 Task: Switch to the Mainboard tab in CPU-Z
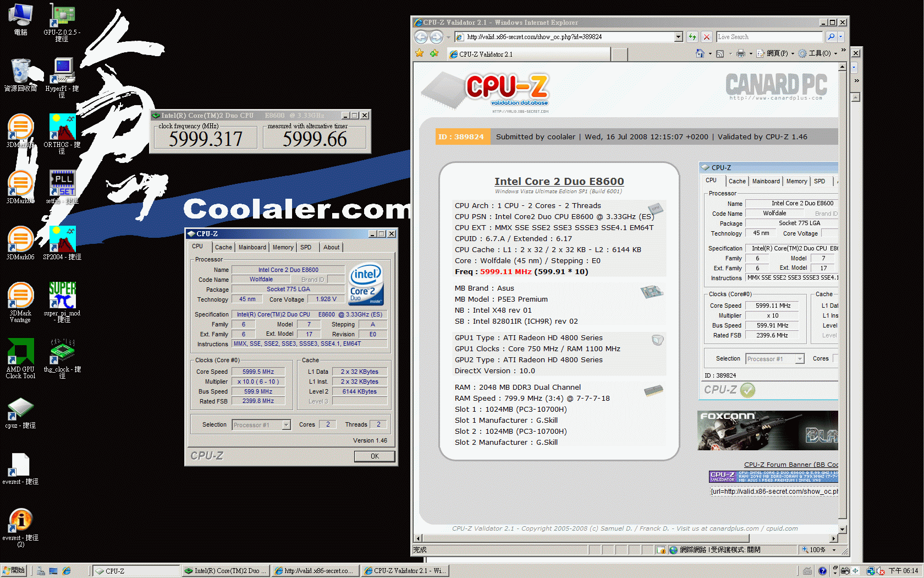click(252, 247)
